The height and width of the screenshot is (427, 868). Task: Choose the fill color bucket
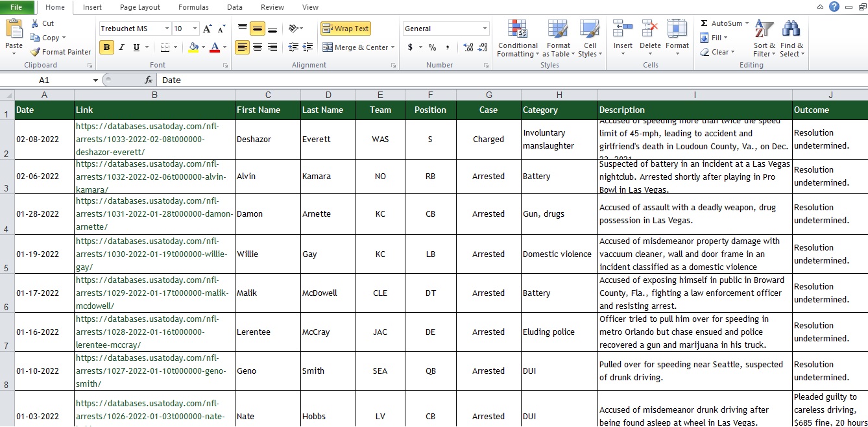pyautogui.click(x=193, y=47)
